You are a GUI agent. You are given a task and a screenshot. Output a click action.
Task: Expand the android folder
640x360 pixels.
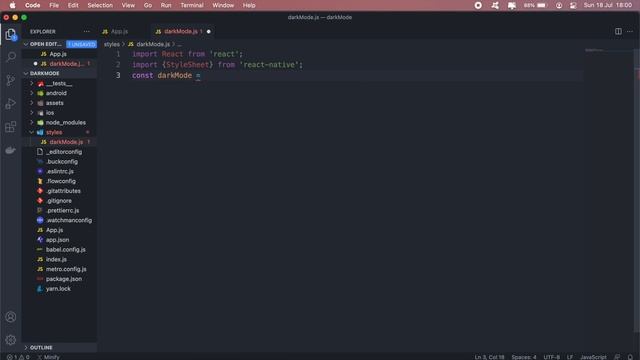point(59,93)
